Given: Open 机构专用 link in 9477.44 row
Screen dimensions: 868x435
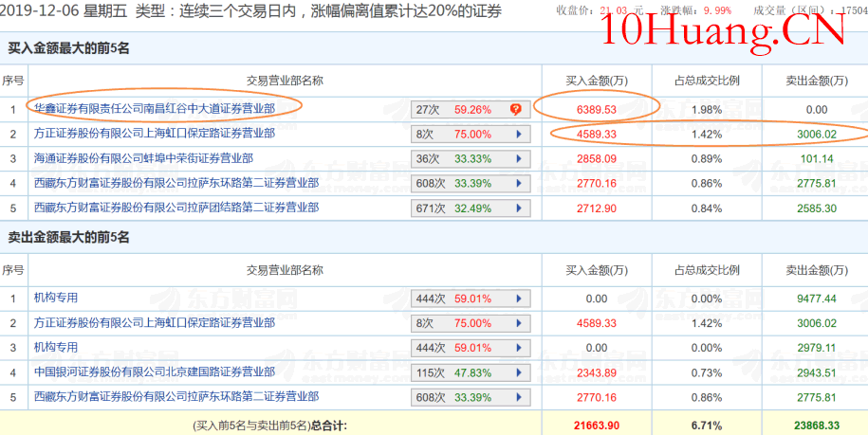Looking at the screenshot, I should (55, 298).
